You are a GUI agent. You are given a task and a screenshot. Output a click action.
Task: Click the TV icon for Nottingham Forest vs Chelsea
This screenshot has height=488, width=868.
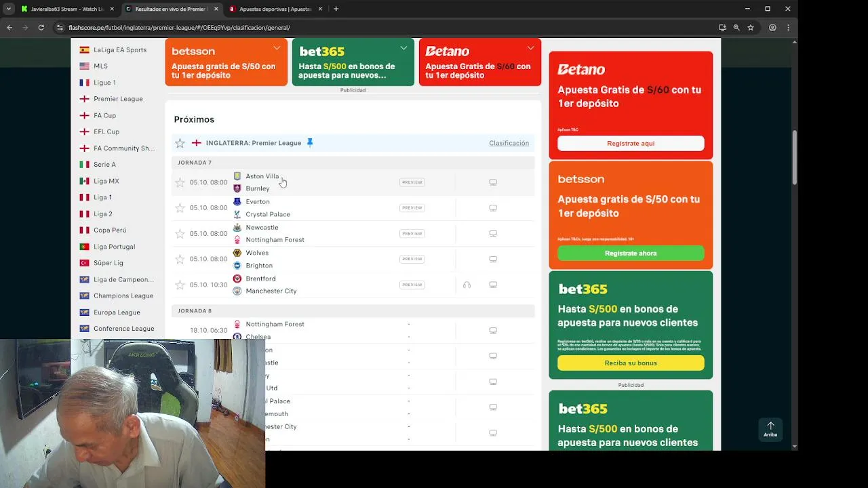pos(493,331)
